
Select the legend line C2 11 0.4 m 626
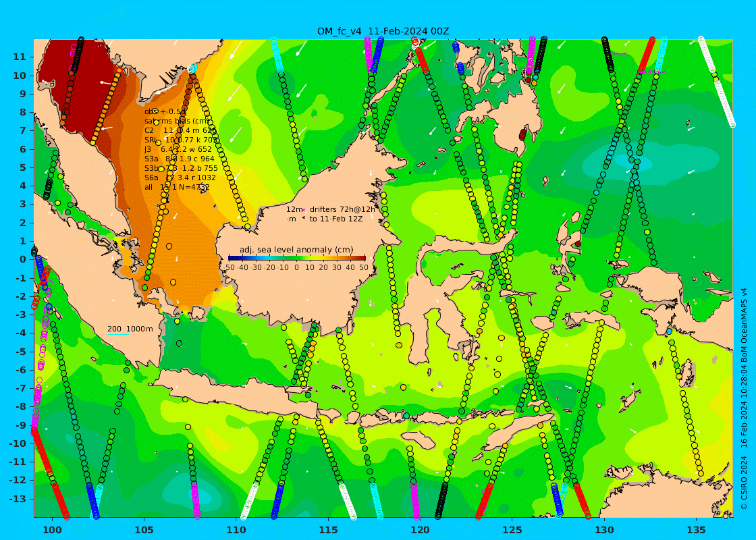[180, 131]
